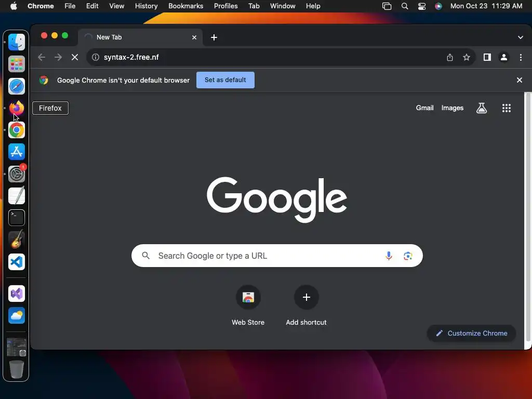Screen dimensions: 532x399
Task: Open Terminal from the dock
Action: pyautogui.click(x=16, y=218)
